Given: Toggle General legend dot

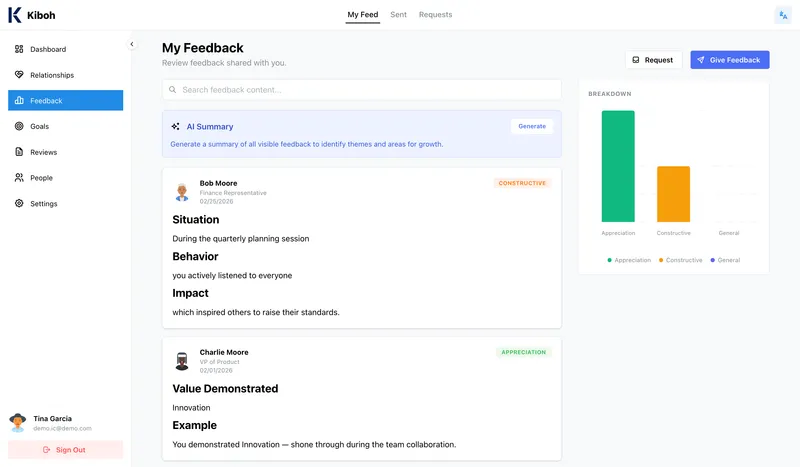Looking at the screenshot, I should click(x=712, y=260).
